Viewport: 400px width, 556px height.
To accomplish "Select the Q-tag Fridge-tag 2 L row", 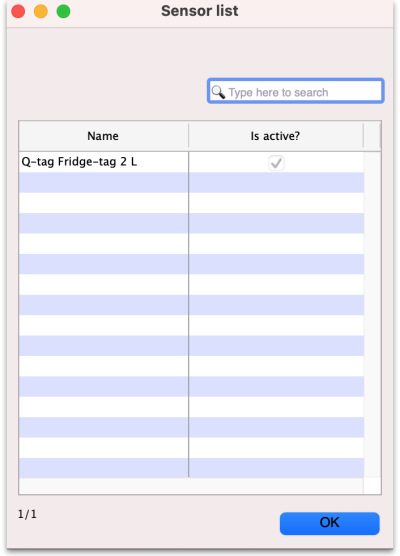I will point(191,162).
